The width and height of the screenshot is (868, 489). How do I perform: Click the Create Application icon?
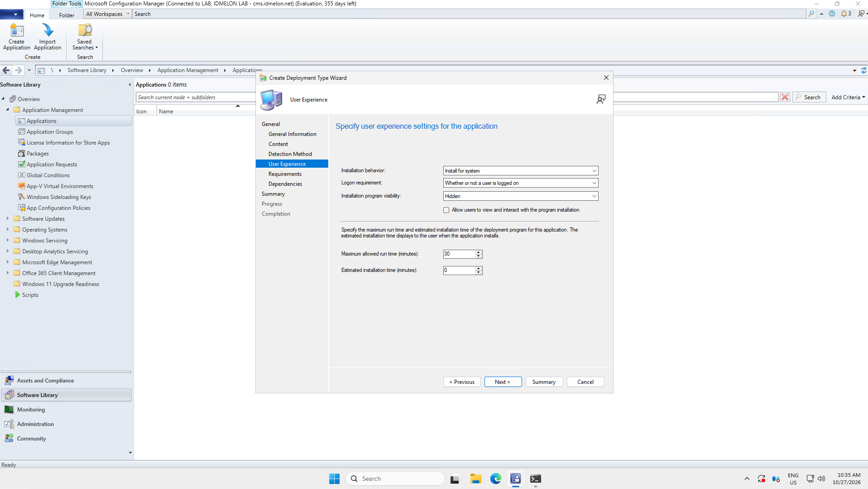coord(17,30)
